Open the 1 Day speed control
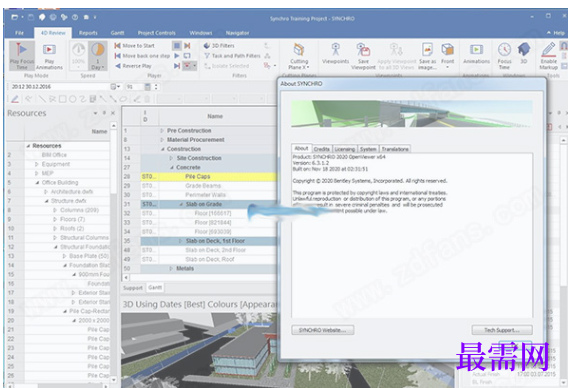The height and width of the screenshot is (388, 568). [97, 56]
